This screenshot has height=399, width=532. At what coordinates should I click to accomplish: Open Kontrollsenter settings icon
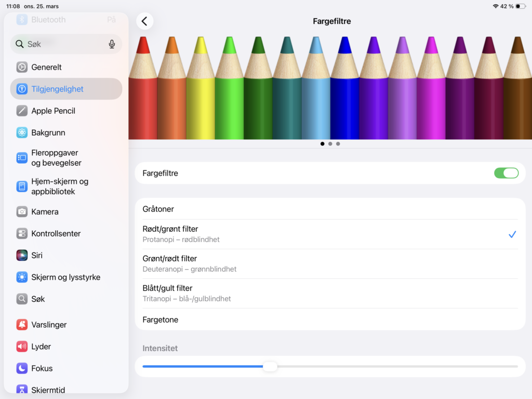[x=22, y=233]
